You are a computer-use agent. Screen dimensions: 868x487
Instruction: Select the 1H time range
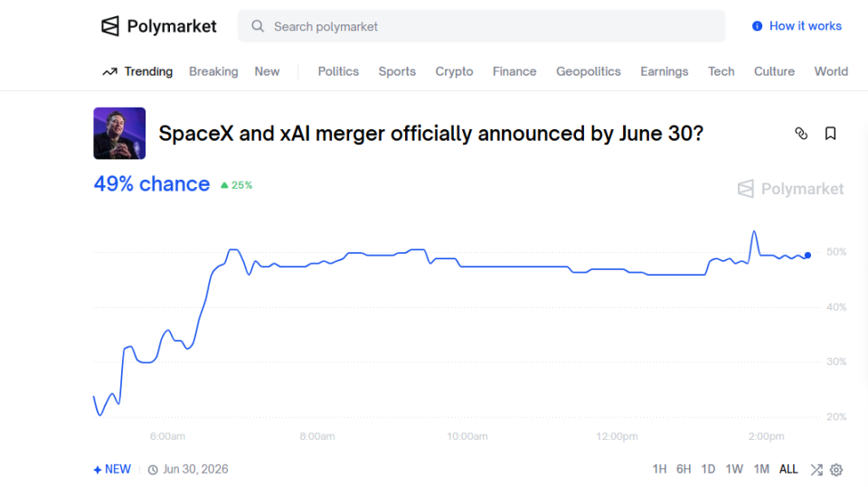[x=660, y=469]
